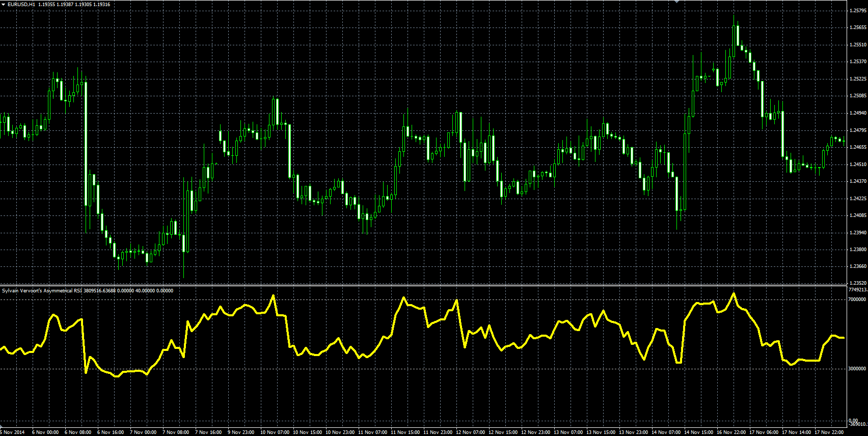Image resolution: width=868 pixels, height=436 pixels.
Task: Click the 7 Nov 00:00 time label
Action: (x=144, y=432)
